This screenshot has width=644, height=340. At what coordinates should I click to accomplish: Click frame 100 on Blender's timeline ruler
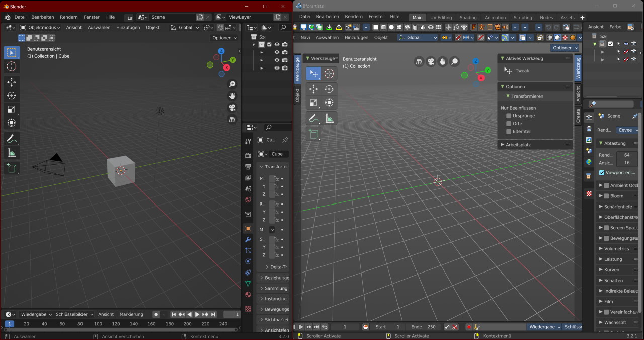point(98,324)
